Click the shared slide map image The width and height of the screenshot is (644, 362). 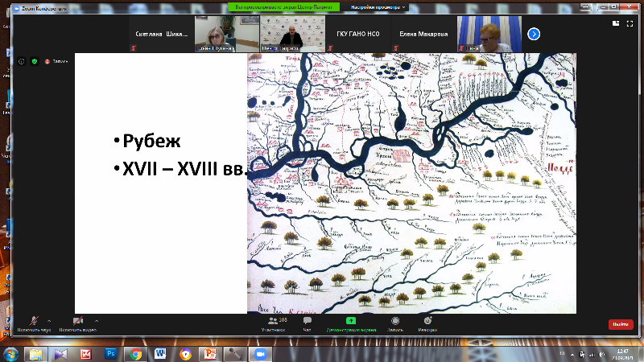click(411, 183)
